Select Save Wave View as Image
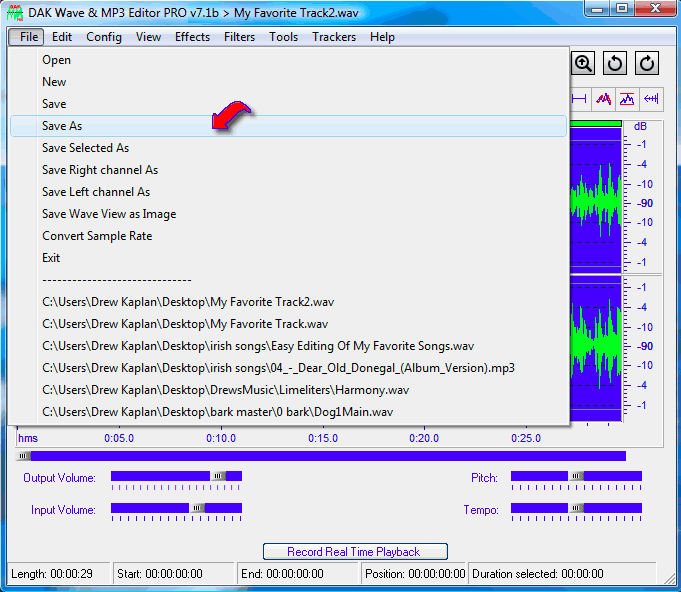 (x=288, y=214)
